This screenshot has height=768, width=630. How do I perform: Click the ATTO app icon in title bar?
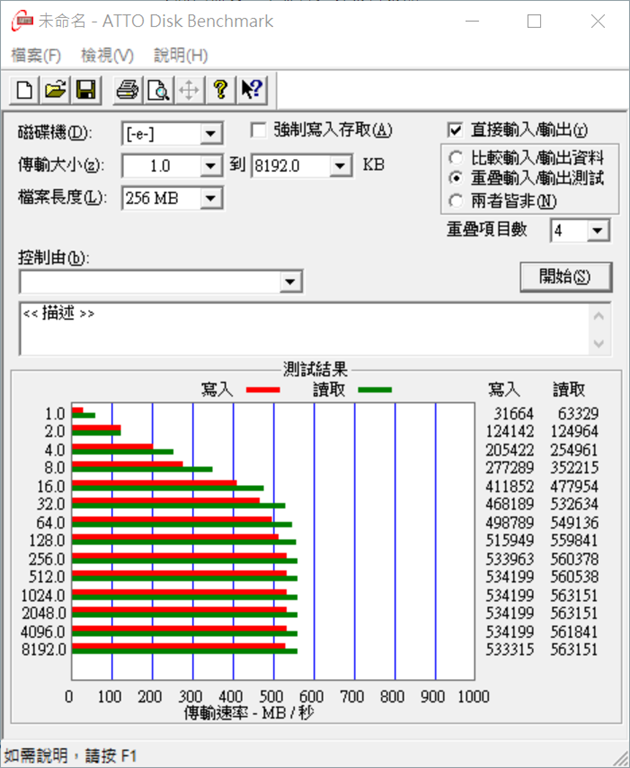pyautogui.click(x=19, y=21)
